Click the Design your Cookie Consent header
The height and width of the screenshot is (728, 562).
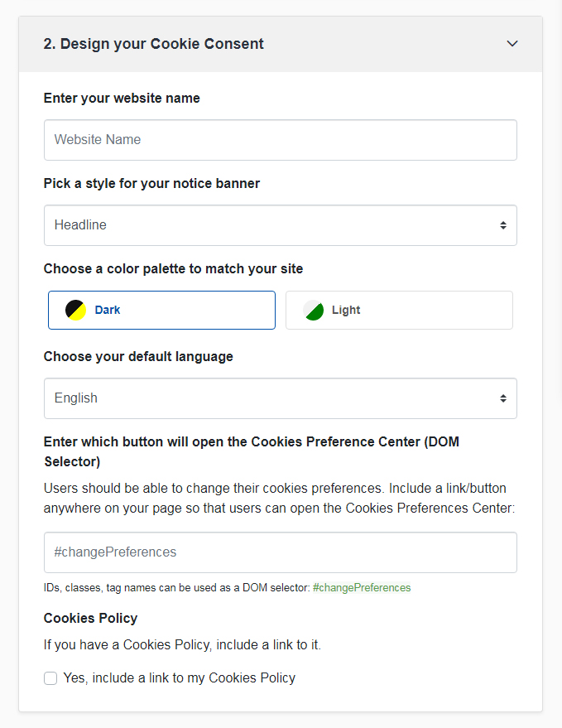coord(151,43)
